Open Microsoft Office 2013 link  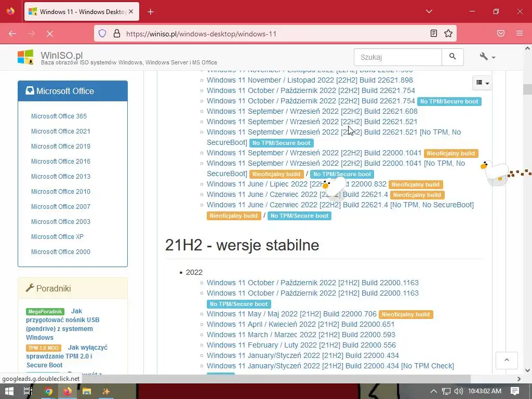click(x=61, y=177)
